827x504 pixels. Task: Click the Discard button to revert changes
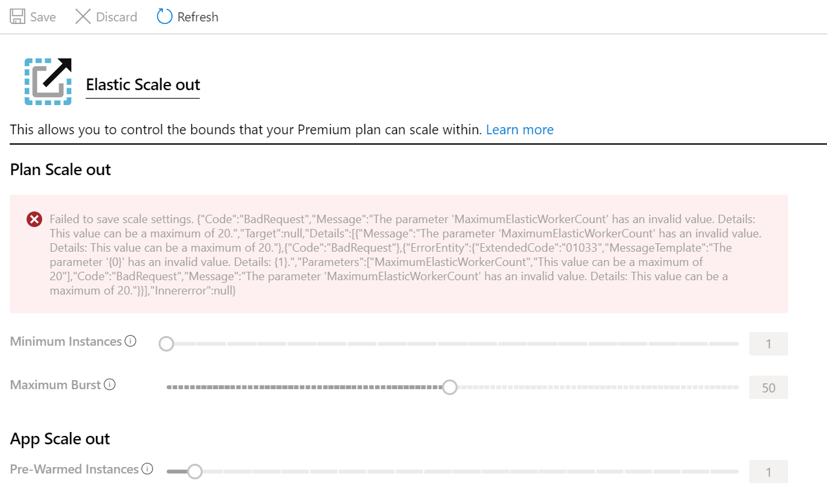(106, 16)
